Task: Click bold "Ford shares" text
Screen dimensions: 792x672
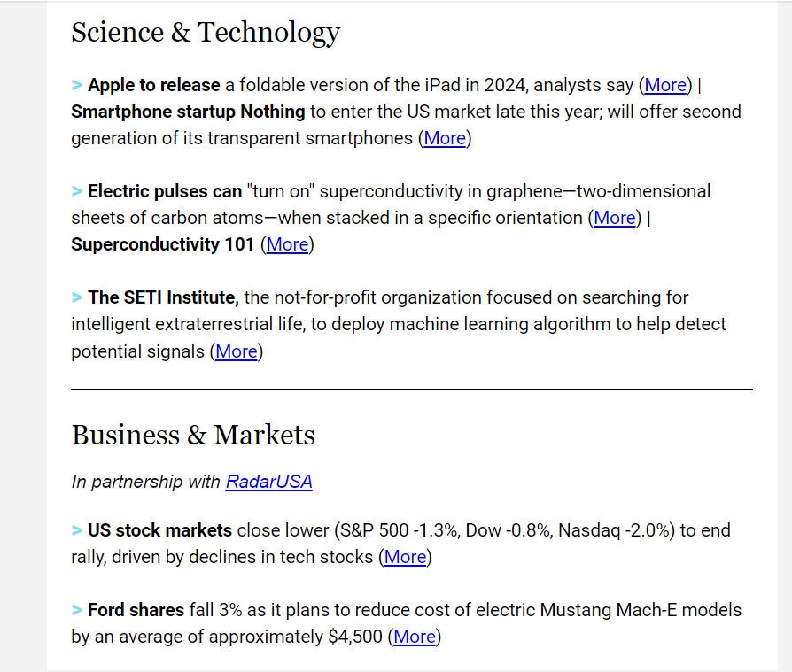Action: coord(136,610)
